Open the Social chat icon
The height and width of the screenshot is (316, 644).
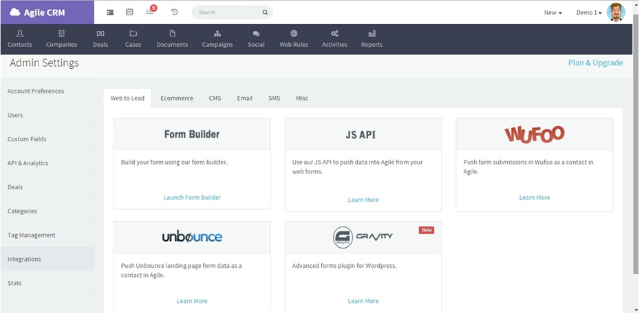tap(256, 34)
